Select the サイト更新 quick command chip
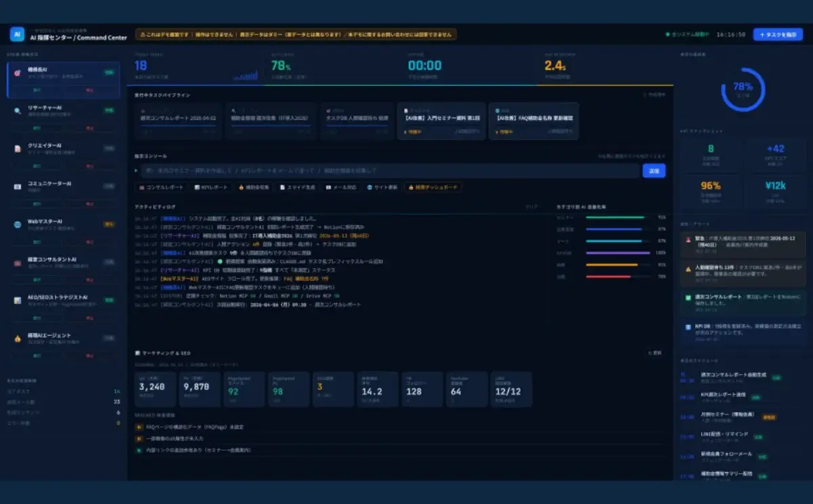The image size is (813, 504). (x=382, y=187)
